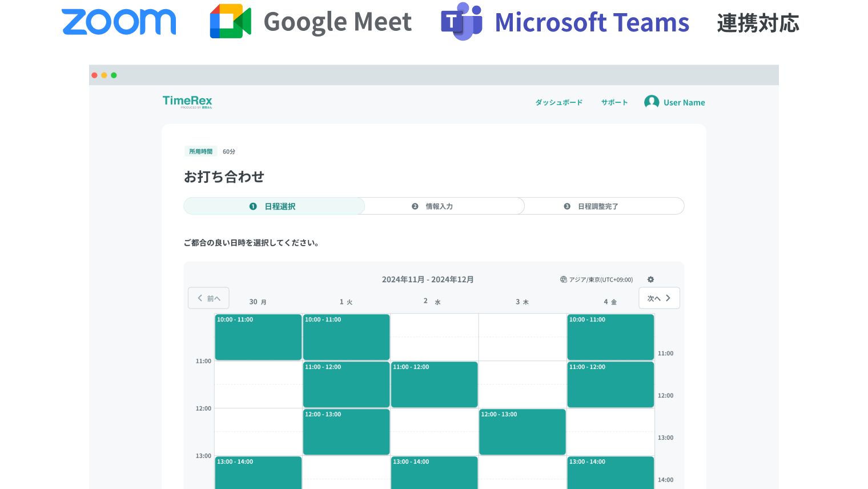Pick Monday 30 slot 10:00 - 11:00

click(258, 337)
